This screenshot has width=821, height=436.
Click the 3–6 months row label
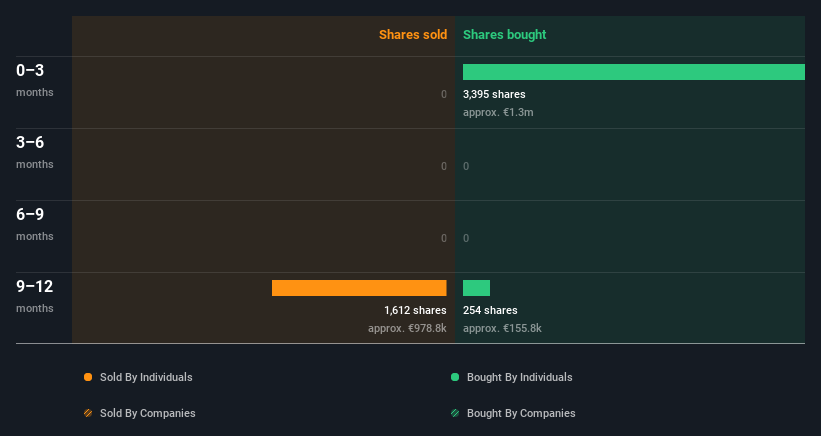[35, 152]
